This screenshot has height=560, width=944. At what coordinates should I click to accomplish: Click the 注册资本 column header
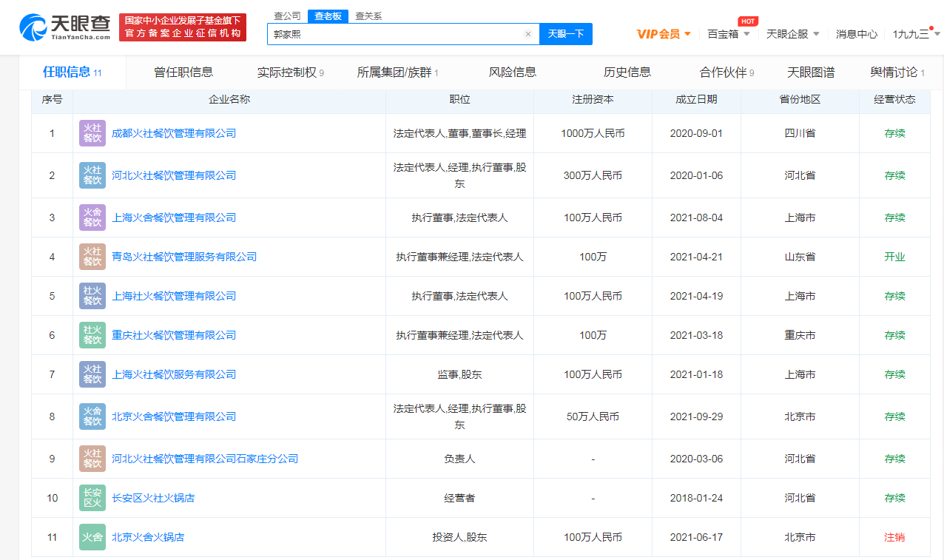[593, 99]
